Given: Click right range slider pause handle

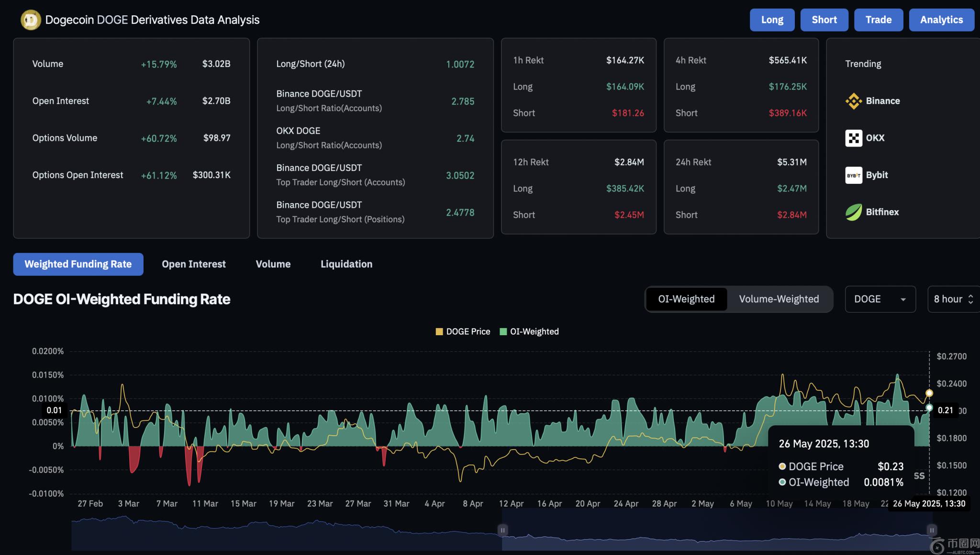Looking at the screenshot, I should (931, 530).
